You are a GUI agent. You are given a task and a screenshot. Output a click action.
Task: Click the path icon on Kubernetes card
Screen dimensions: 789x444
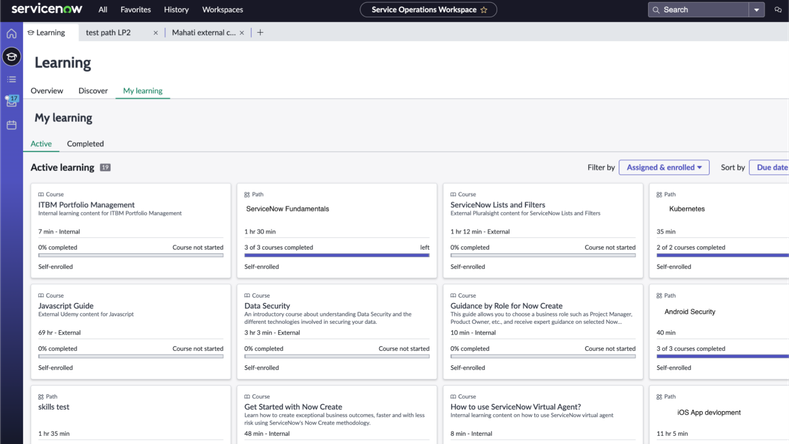pos(659,194)
